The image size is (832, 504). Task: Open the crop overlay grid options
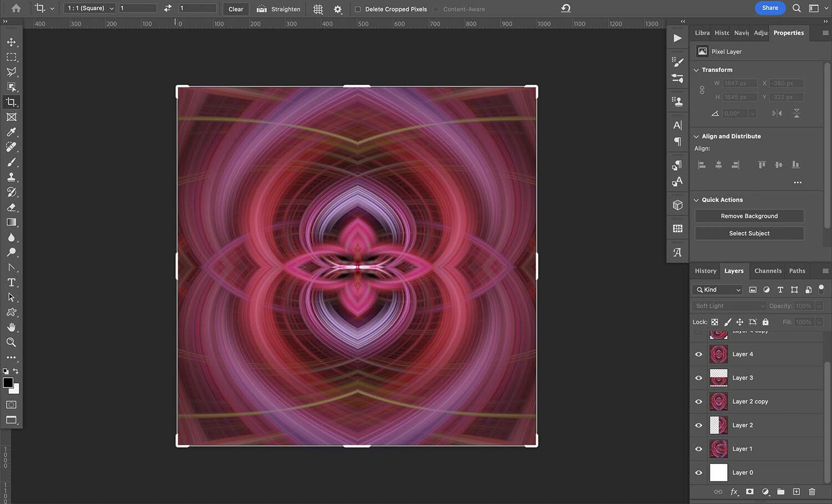click(317, 9)
